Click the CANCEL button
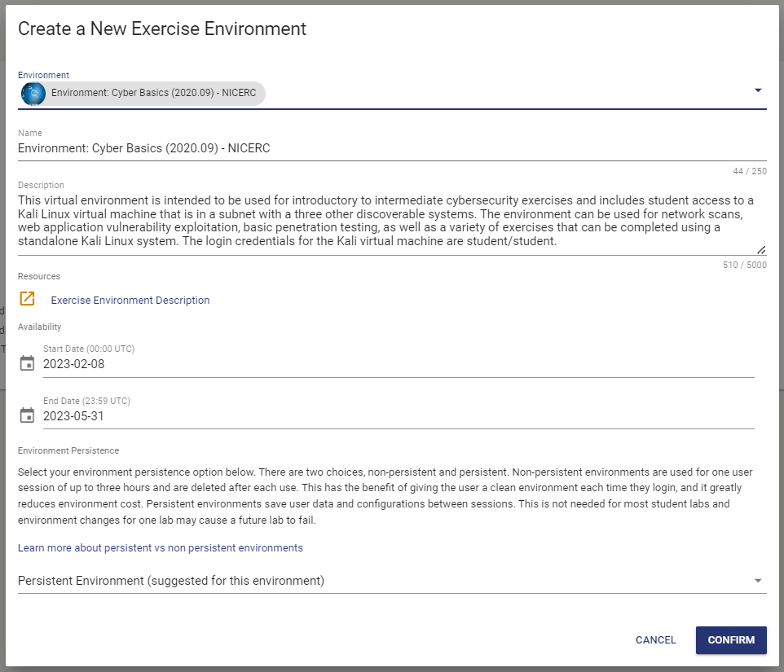Image resolution: width=784 pixels, height=672 pixels. click(x=655, y=640)
